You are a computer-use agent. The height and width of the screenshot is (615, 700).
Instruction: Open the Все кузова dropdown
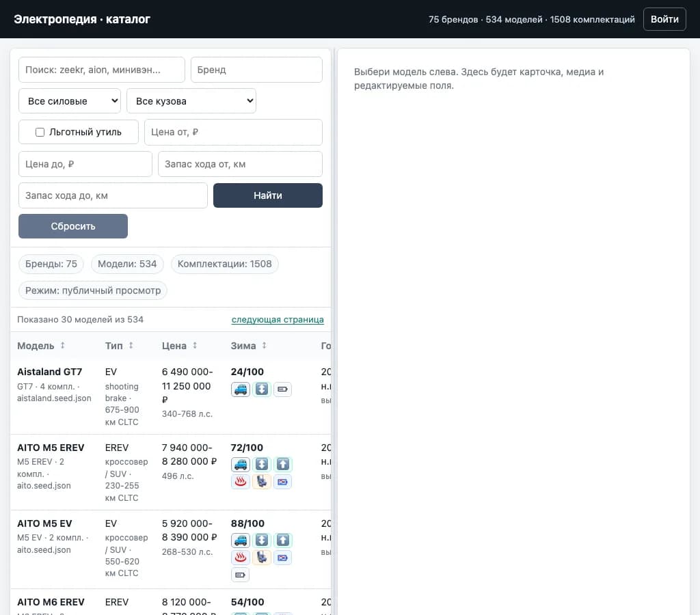(191, 101)
